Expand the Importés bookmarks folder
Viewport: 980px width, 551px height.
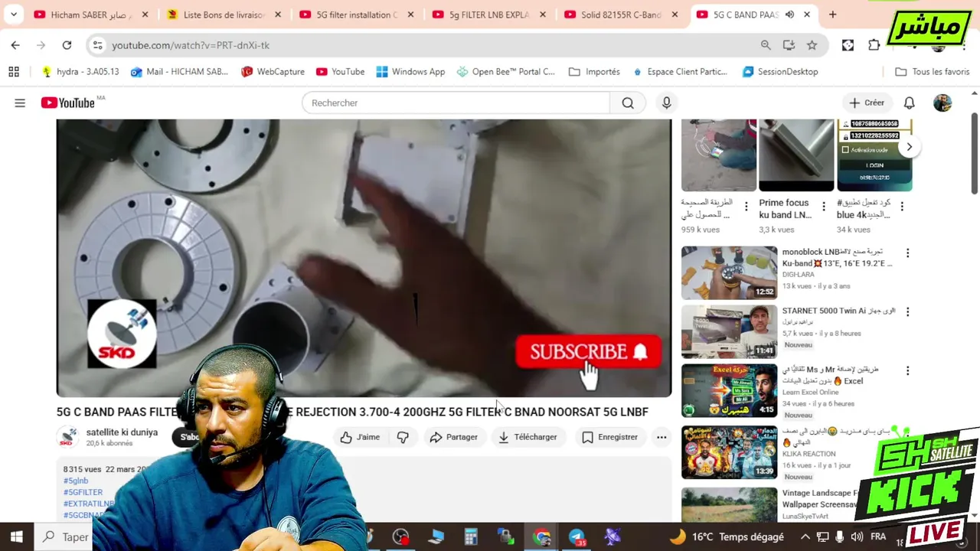point(594,71)
